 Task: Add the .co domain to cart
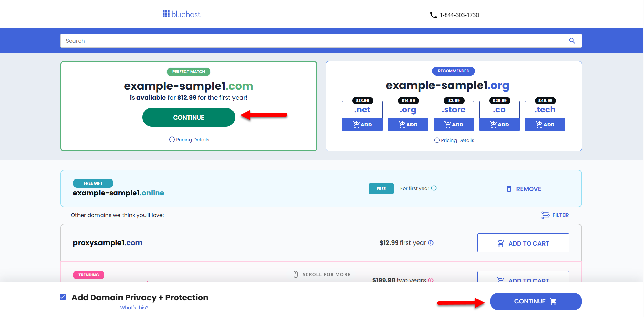tap(499, 125)
